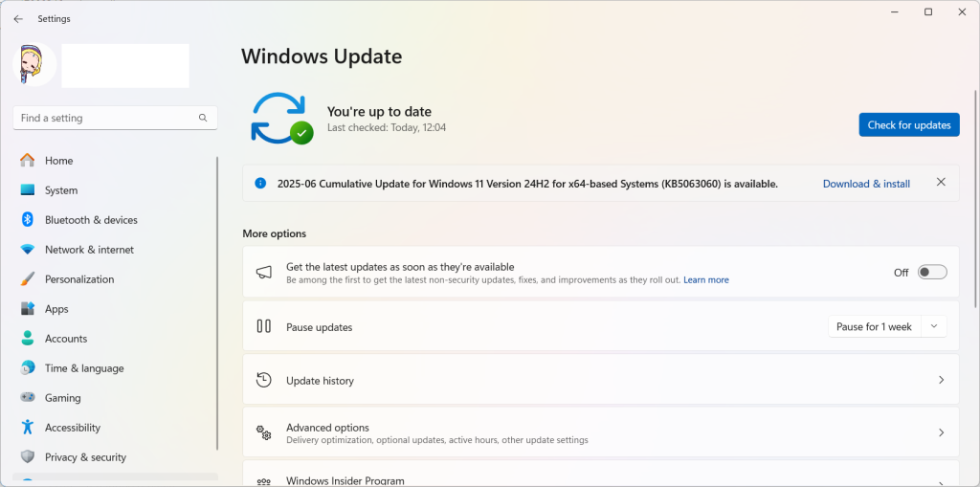
Task: Click the Find a setting search box
Action: coord(115,118)
